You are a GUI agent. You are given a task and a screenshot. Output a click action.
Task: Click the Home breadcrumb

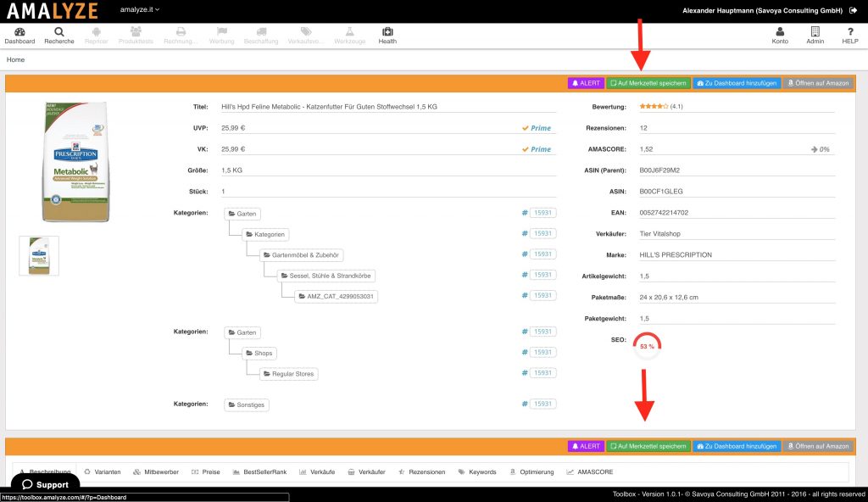click(x=15, y=59)
